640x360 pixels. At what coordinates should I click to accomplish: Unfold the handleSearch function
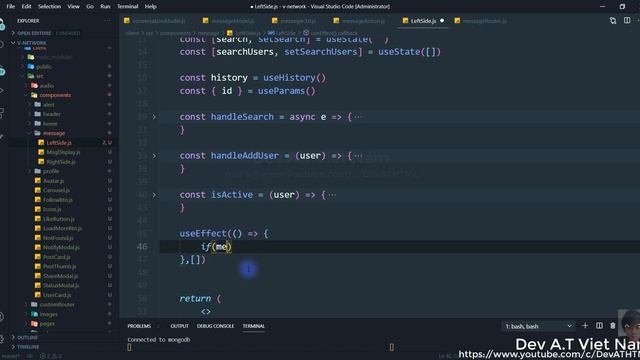pyautogui.click(x=154, y=117)
